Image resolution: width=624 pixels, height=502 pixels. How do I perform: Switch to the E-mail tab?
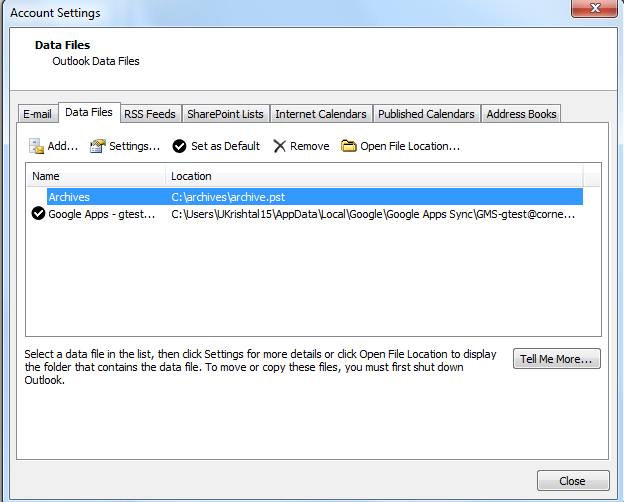38,114
